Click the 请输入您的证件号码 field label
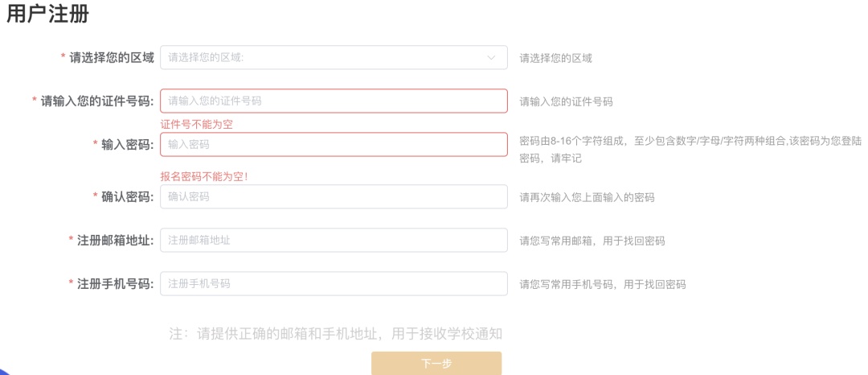The image size is (868, 375). click(96, 101)
